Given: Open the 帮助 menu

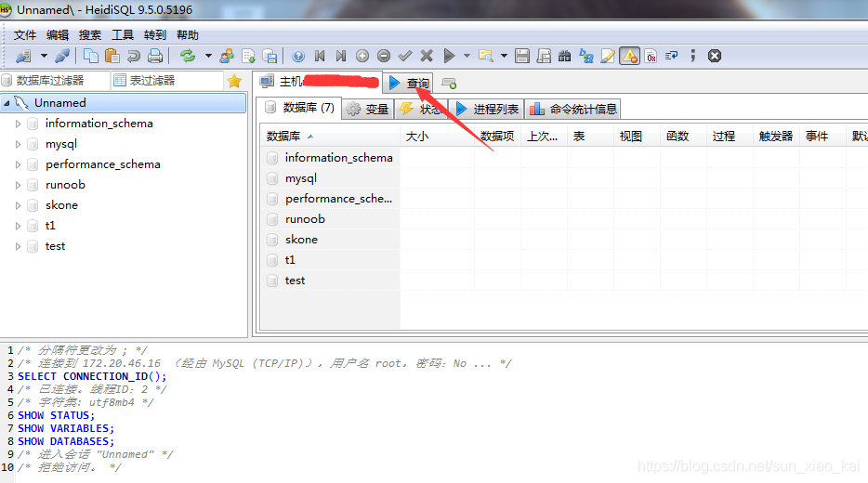Looking at the screenshot, I should pyautogui.click(x=188, y=35).
